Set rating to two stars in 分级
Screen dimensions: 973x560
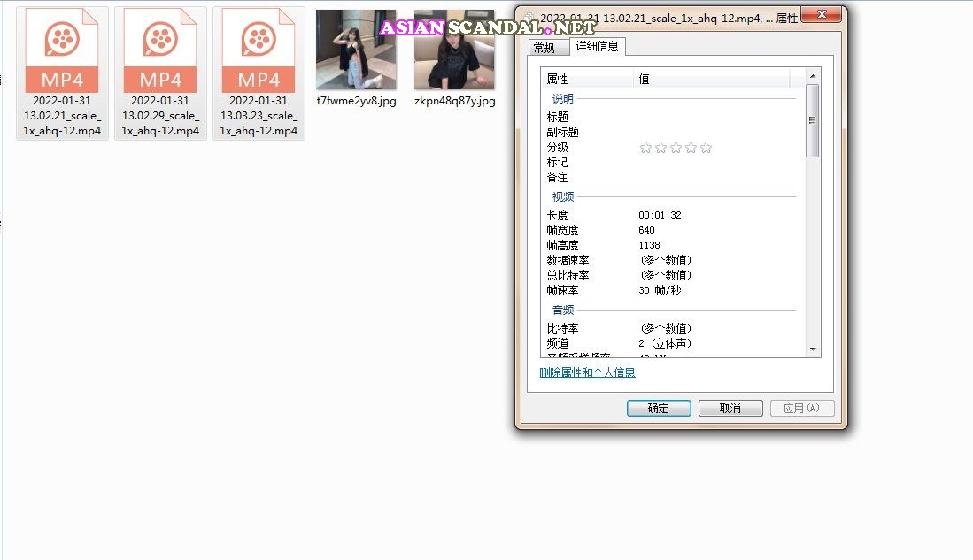pyautogui.click(x=660, y=148)
